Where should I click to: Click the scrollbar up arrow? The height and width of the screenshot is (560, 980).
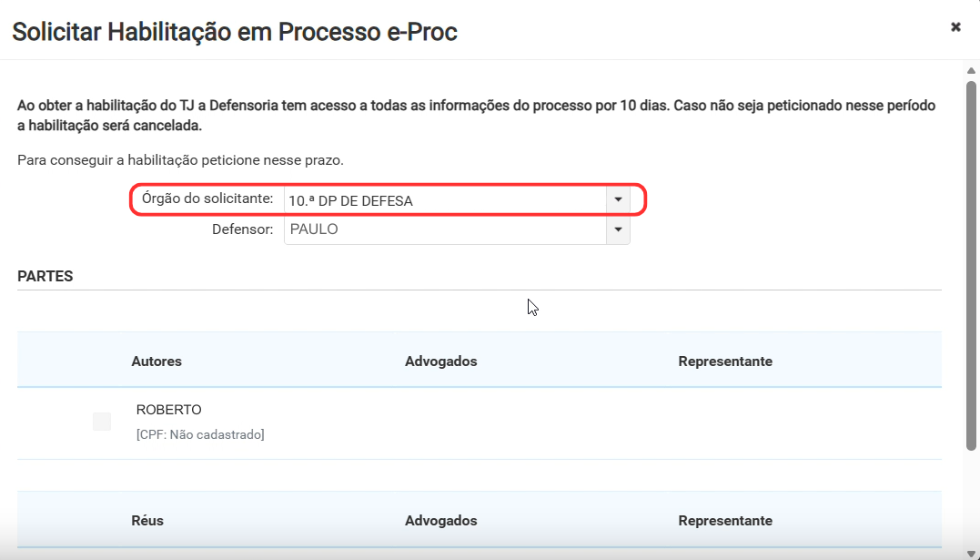tap(971, 71)
